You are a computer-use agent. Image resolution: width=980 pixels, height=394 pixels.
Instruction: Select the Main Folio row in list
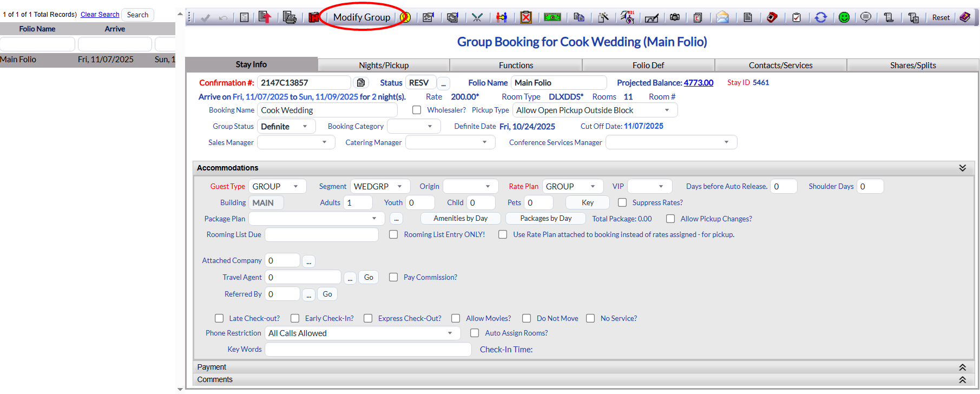88,60
